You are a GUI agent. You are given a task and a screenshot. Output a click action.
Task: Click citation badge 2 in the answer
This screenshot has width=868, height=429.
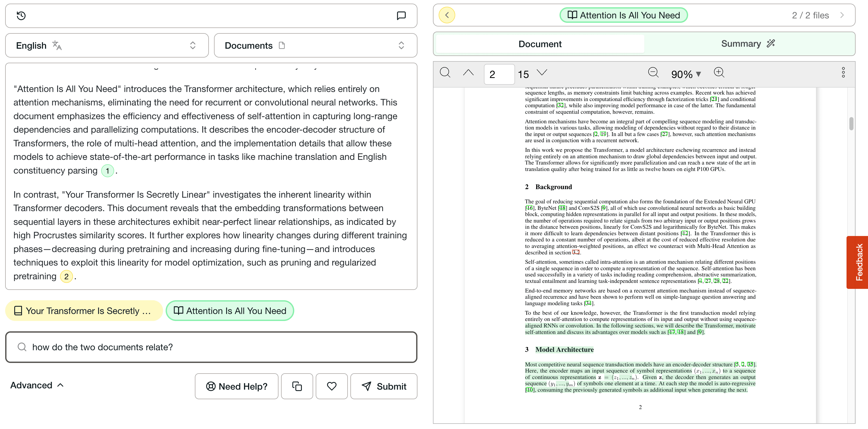tap(66, 277)
